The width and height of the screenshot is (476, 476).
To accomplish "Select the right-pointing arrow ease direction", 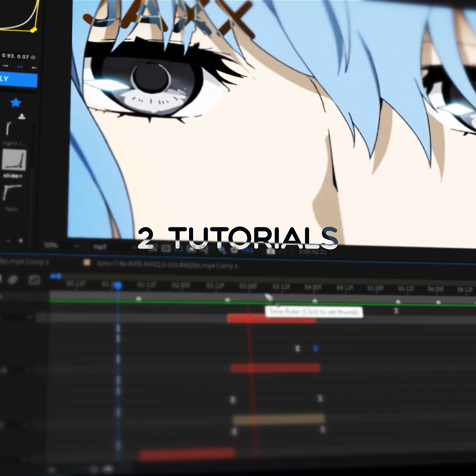I will click(5, 66).
